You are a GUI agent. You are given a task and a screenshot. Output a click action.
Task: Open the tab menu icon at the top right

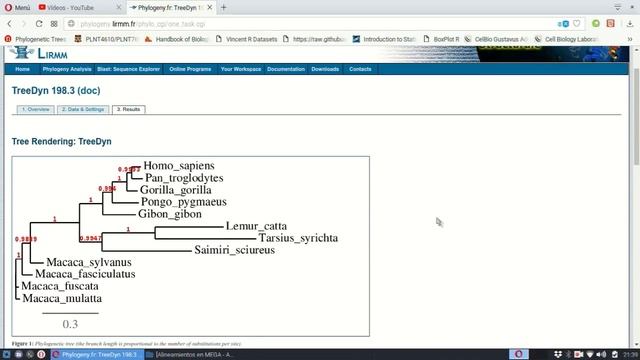click(618, 7)
